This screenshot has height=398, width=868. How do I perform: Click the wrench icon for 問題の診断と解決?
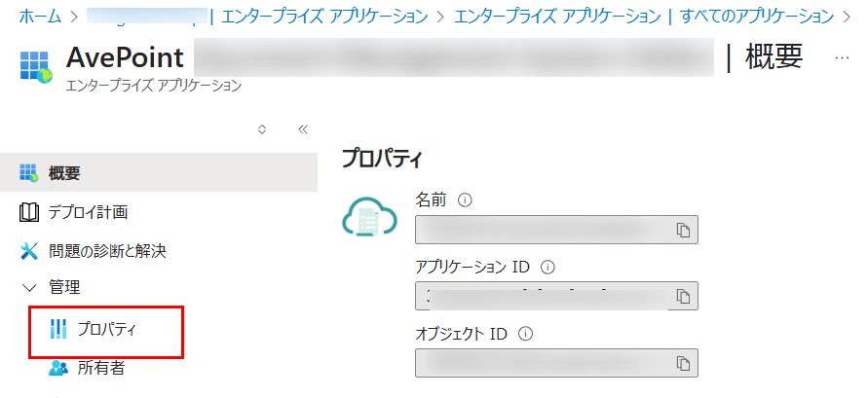tap(29, 251)
